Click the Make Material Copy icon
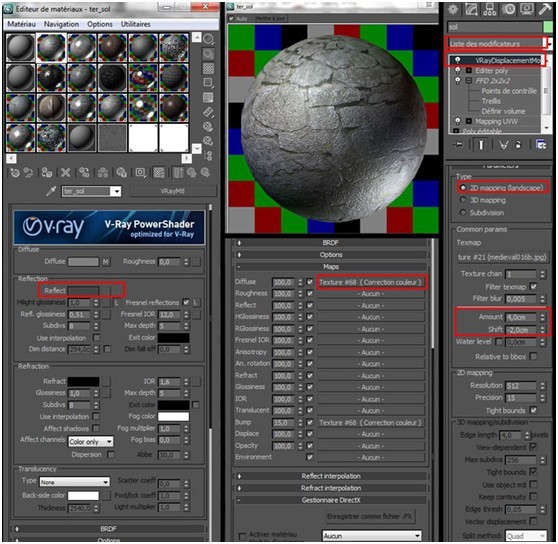The width and height of the screenshot is (558, 544). [84, 173]
